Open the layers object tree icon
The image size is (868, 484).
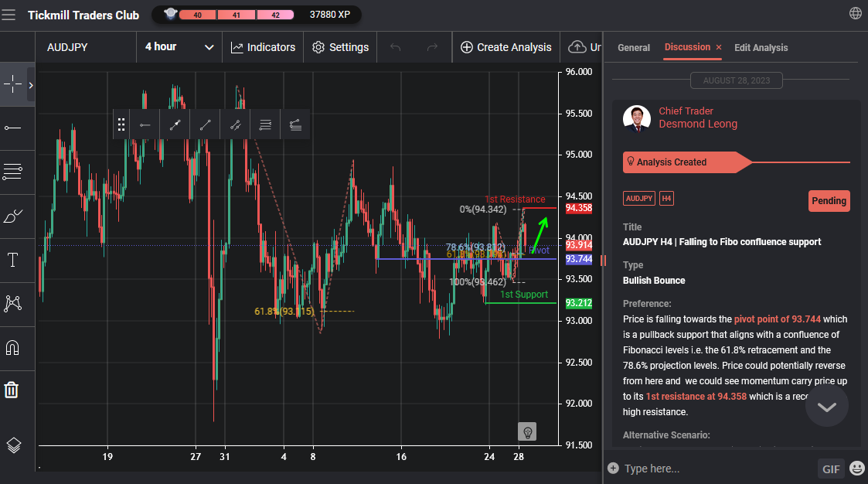click(13, 445)
